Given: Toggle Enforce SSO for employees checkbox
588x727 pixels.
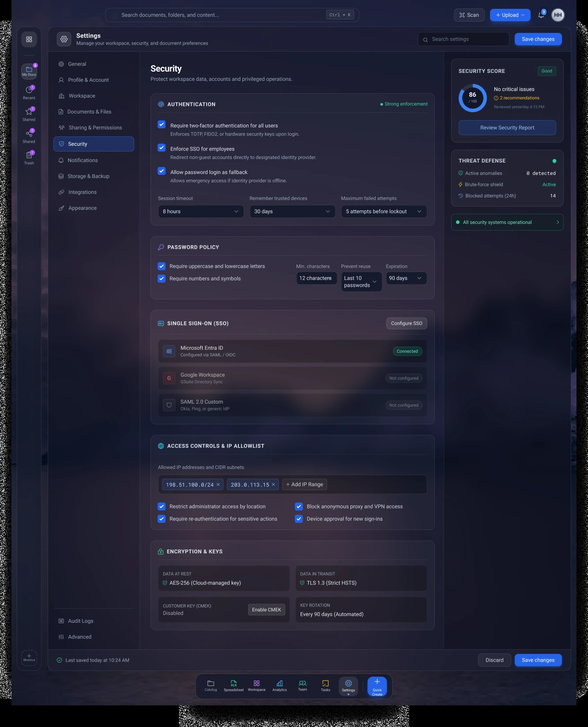Looking at the screenshot, I should [x=162, y=148].
